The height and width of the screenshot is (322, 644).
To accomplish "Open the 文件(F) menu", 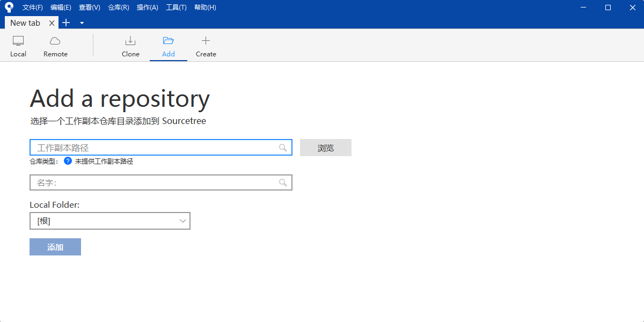I will click(x=33, y=8).
